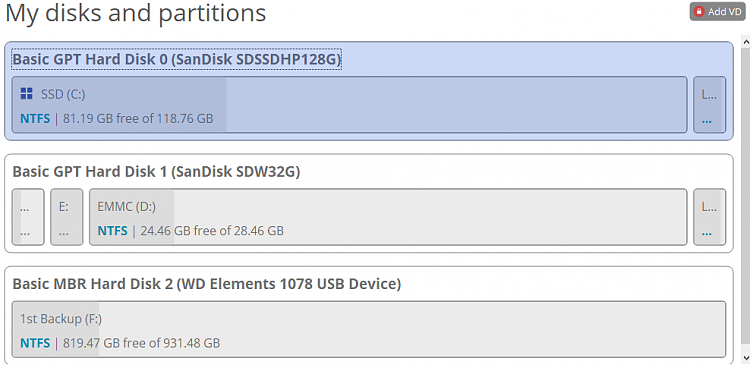Open ellipsis link on Disk 1 last partition

[x=706, y=232]
